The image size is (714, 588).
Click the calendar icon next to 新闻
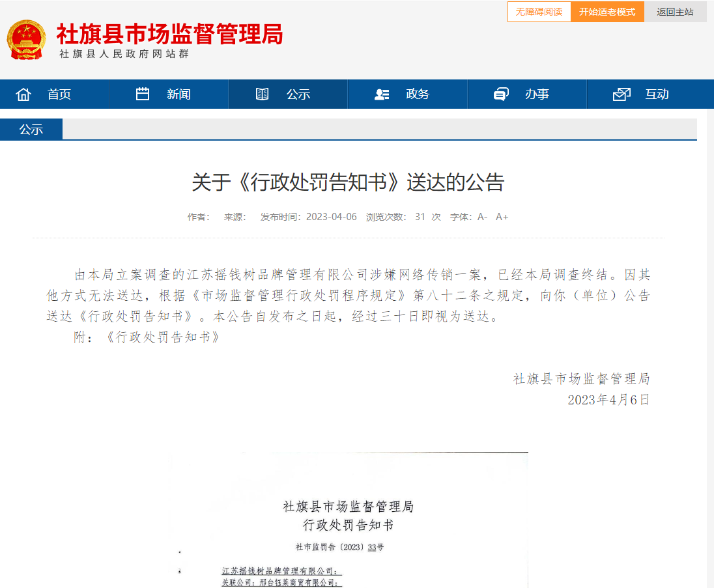pyautogui.click(x=143, y=94)
